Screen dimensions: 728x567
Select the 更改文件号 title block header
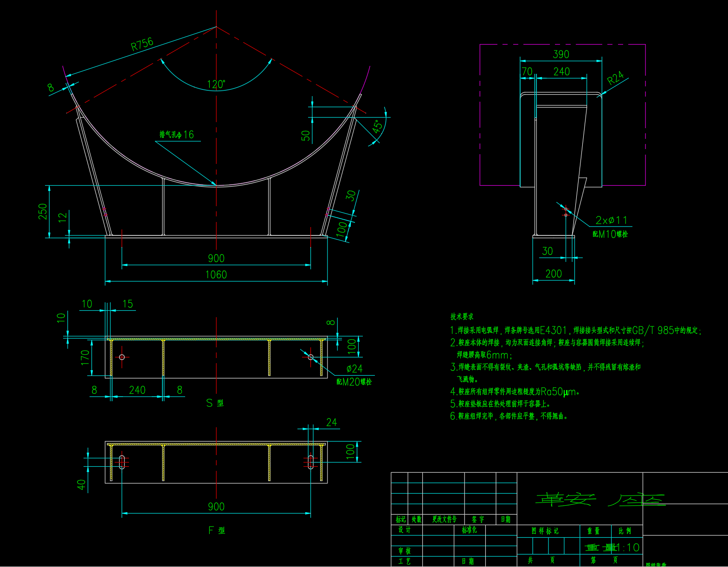click(444, 519)
